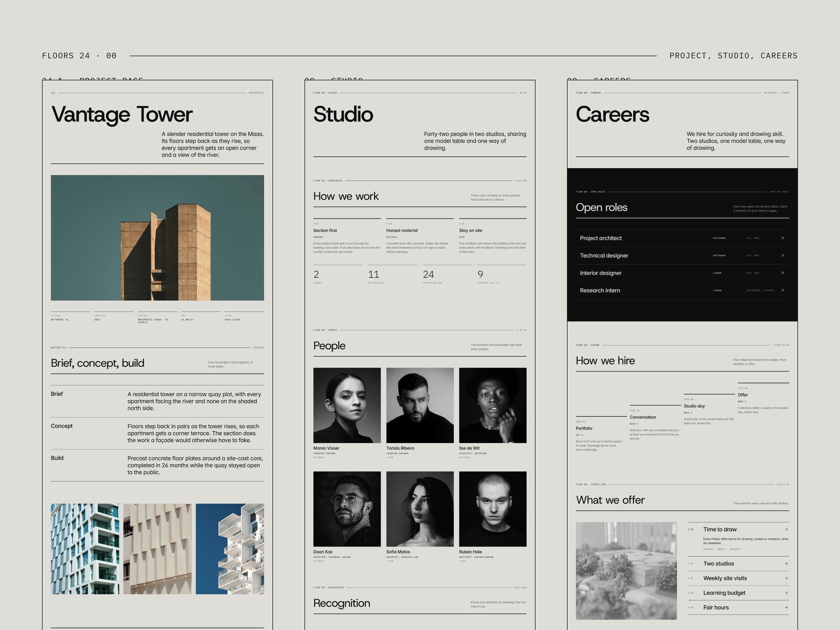
Task: Click the Honest material principle heading
Action: coord(402,231)
